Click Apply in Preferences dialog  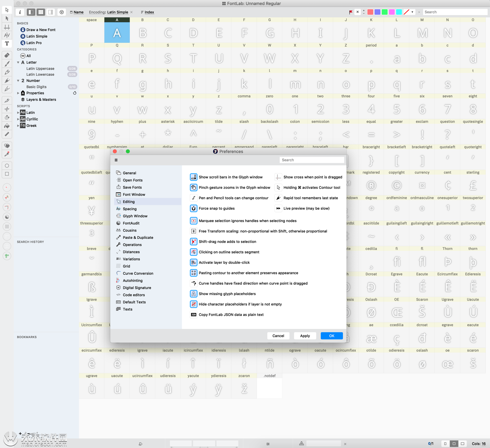click(305, 336)
